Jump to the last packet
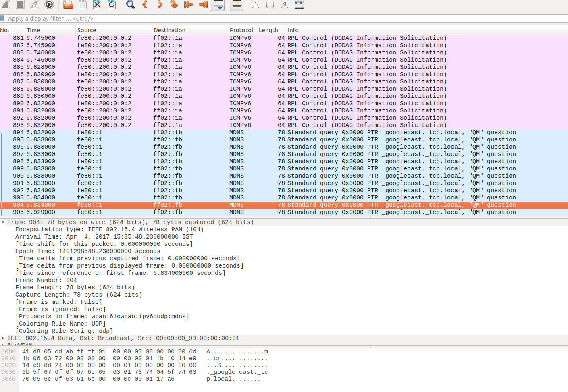568x392 pixels. click(203, 4)
